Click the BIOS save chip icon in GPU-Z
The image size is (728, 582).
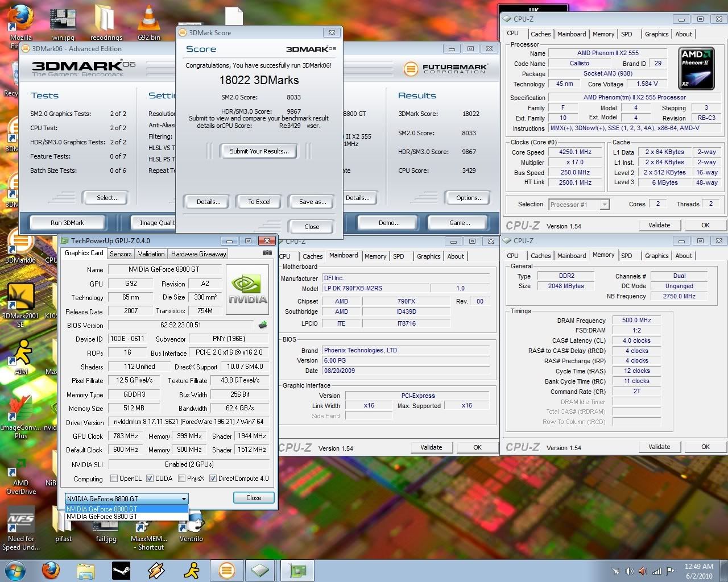[263, 325]
